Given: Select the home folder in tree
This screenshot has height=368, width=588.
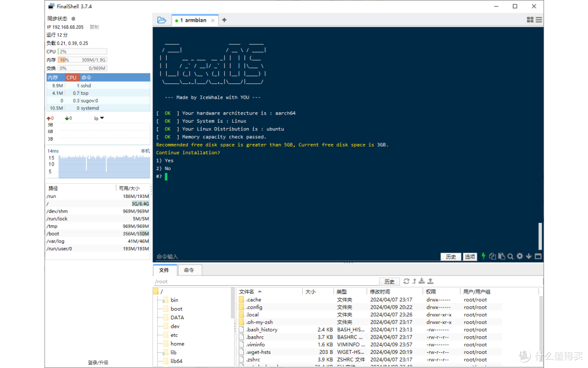Looking at the screenshot, I should tap(177, 343).
